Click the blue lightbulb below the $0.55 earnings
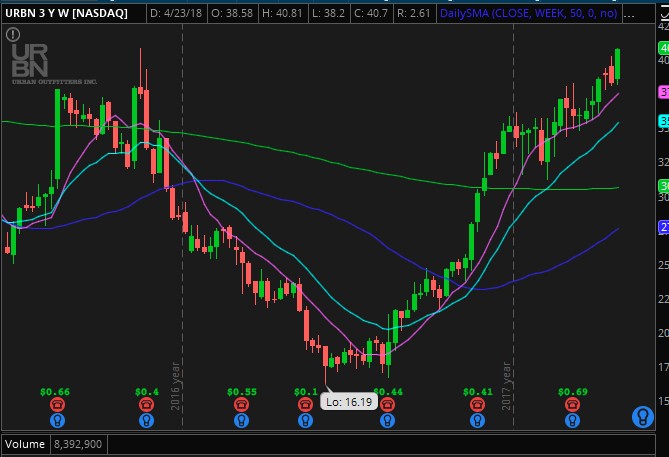The height and width of the screenshot is (457, 669). pyautogui.click(x=241, y=421)
